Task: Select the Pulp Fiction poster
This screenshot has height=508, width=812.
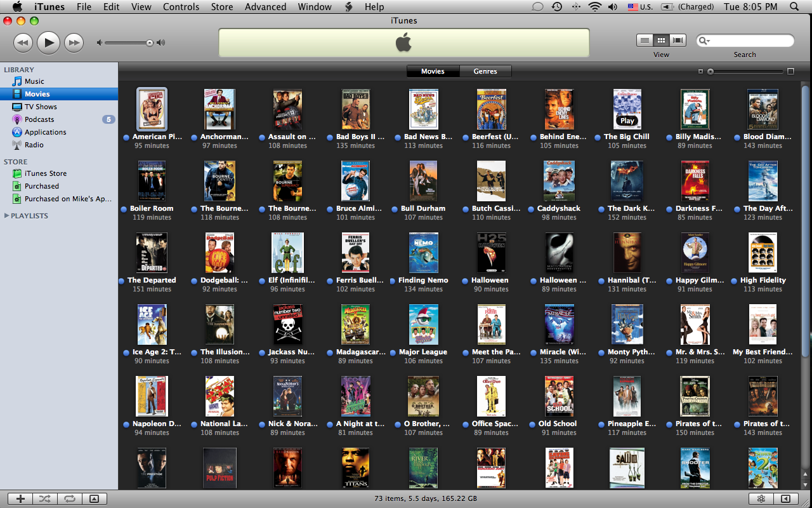Action: click(219, 468)
